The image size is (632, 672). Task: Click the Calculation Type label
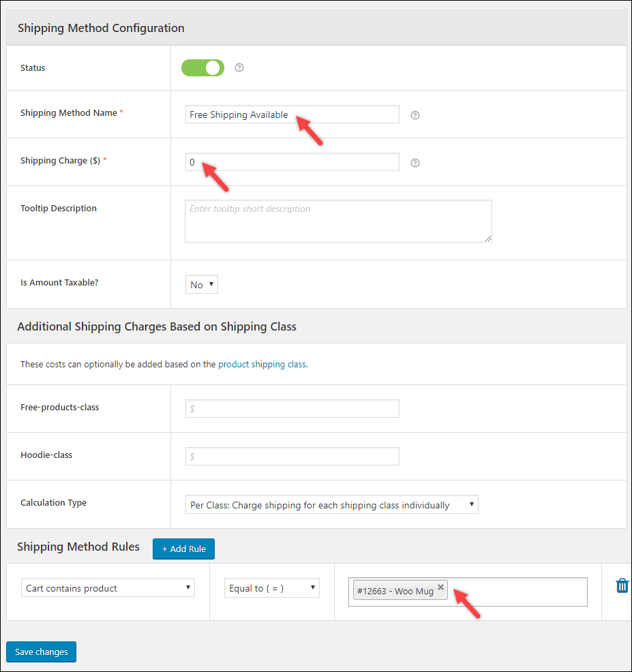[54, 503]
